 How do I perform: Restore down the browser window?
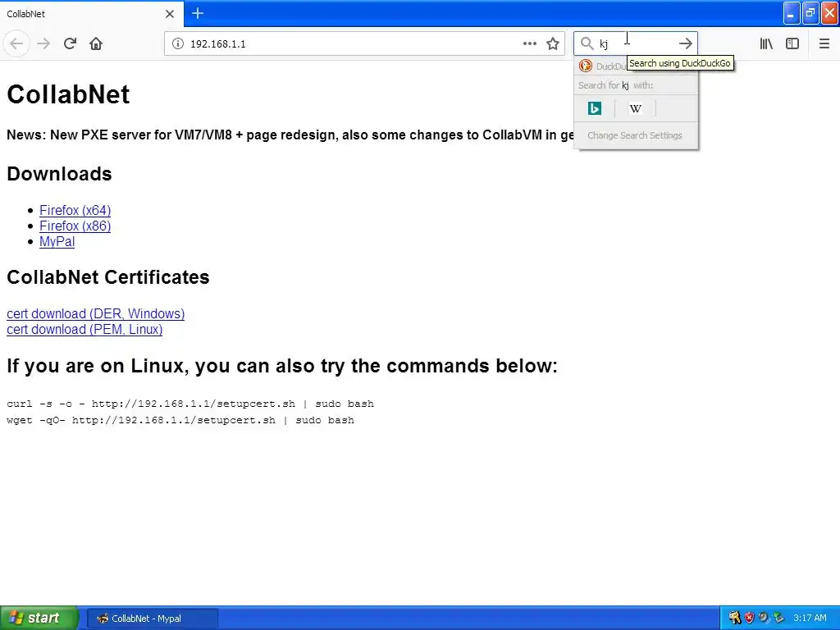click(810, 13)
